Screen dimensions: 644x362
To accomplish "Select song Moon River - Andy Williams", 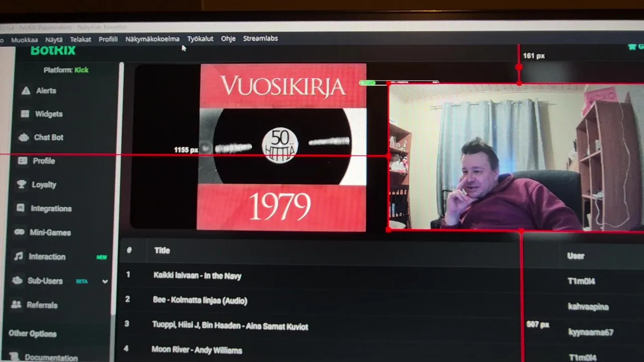I will click(197, 350).
